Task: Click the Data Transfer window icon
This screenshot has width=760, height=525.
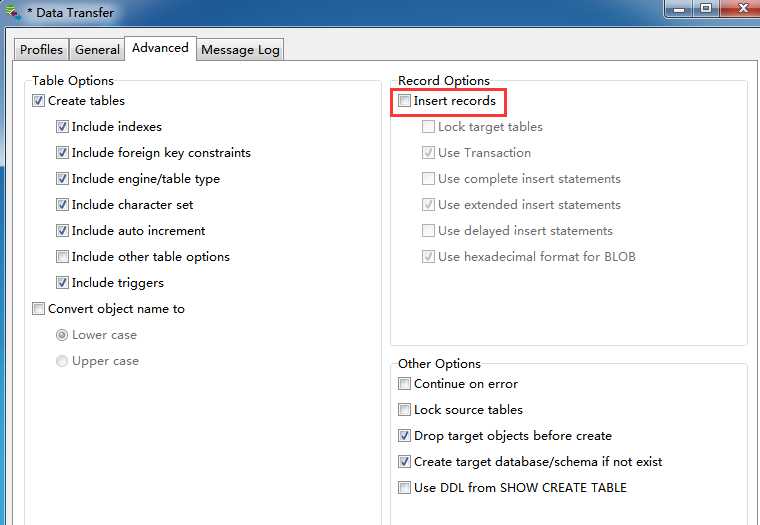Action: tap(13, 12)
